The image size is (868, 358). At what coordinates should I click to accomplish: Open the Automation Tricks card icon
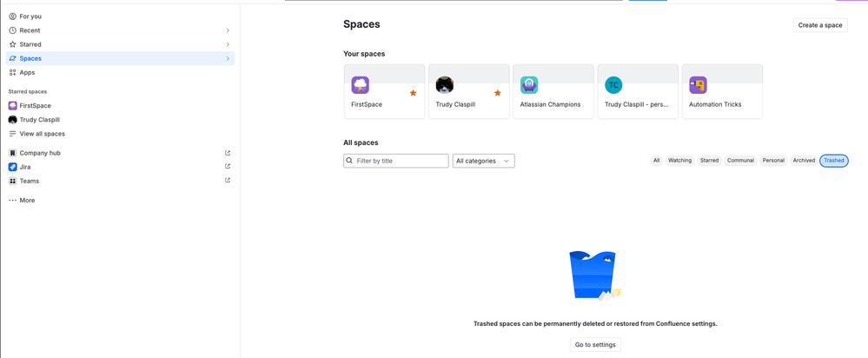pyautogui.click(x=698, y=85)
